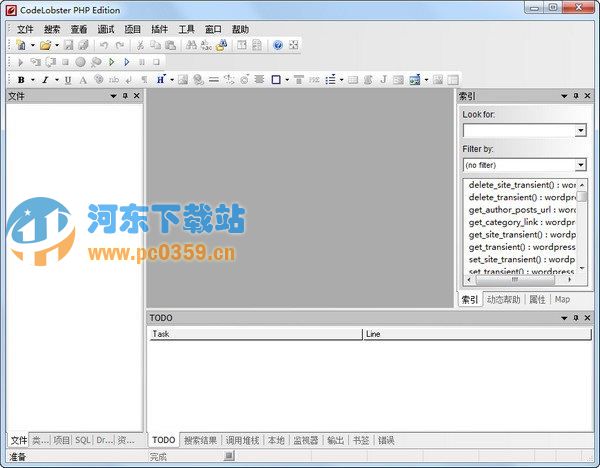Click the Redo arrow icon
The width and height of the screenshot is (600, 468).
click(119, 45)
